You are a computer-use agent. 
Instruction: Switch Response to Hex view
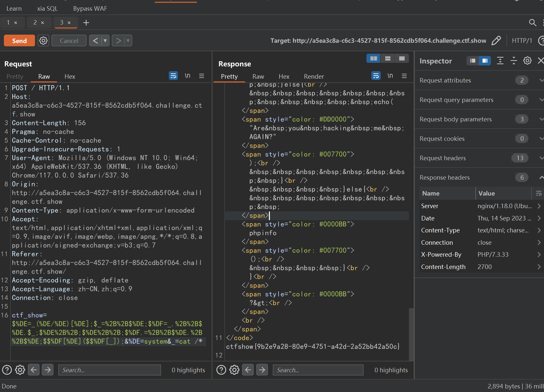(284, 76)
